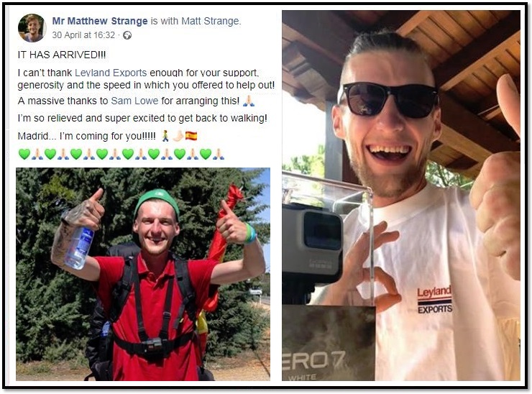Image resolution: width=532 pixels, height=394 pixels.
Task: Open the photo of man wearing sunglasses
Action: tap(401, 196)
